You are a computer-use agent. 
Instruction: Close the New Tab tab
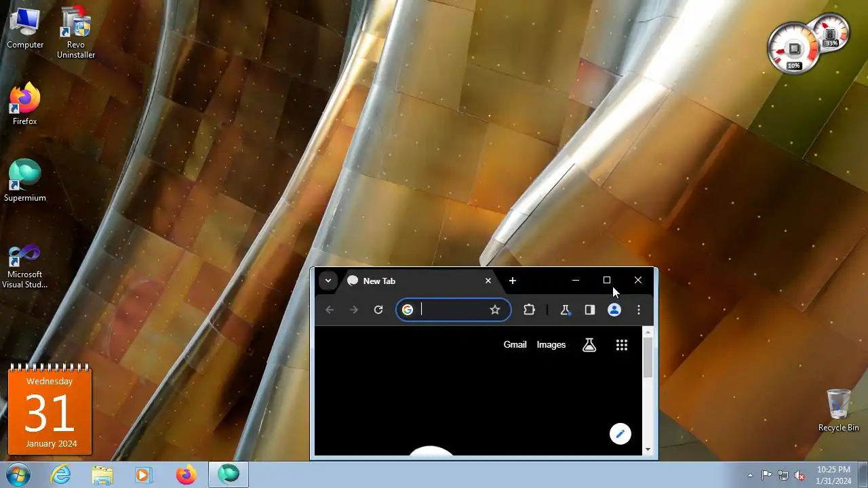point(488,281)
